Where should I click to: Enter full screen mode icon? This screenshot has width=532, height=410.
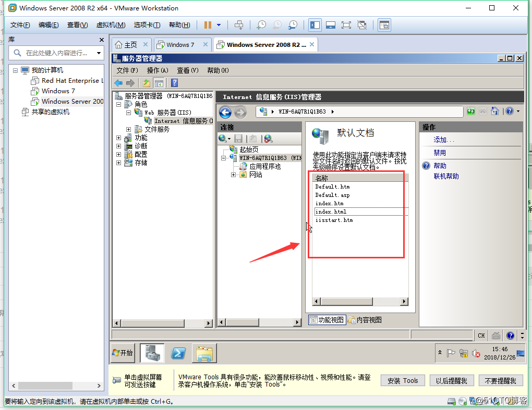pos(346,24)
